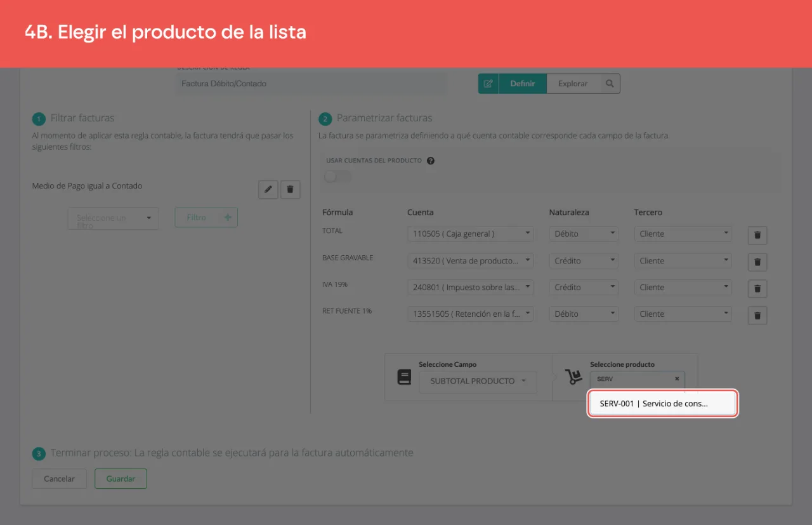Delete the Medio de Pago igual a Contado filter
The width and height of the screenshot is (812, 525).
pos(291,189)
